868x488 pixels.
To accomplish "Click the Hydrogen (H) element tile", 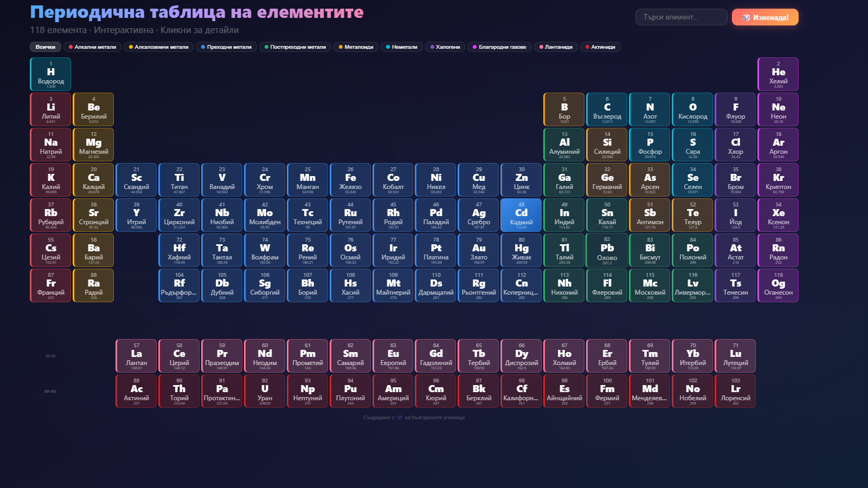I will (x=50, y=74).
